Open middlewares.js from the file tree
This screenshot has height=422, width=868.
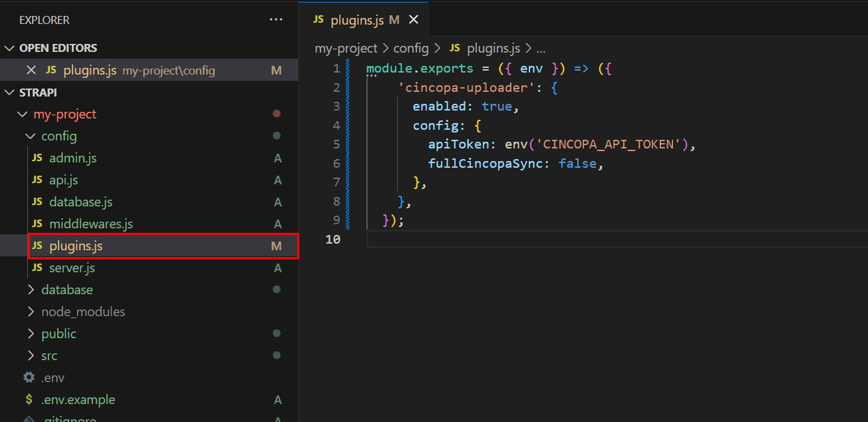pyautogui.click(x=91, y=224)
